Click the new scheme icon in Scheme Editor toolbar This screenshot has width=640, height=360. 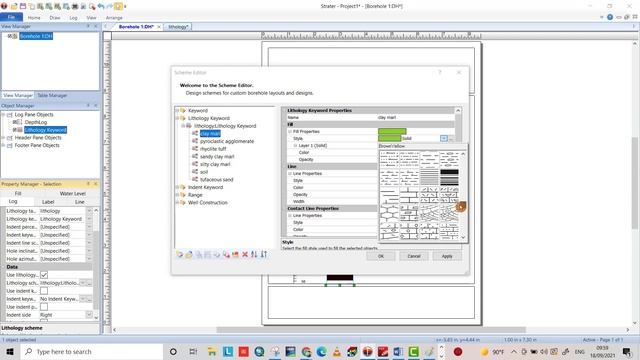click(180, 254)
